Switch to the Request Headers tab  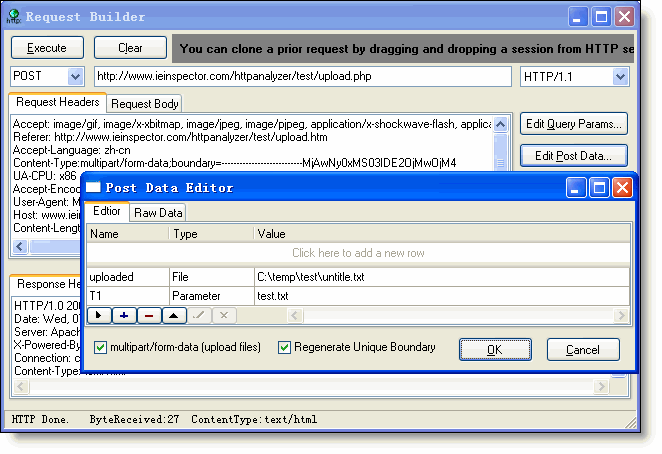click(x=57, y=102)
